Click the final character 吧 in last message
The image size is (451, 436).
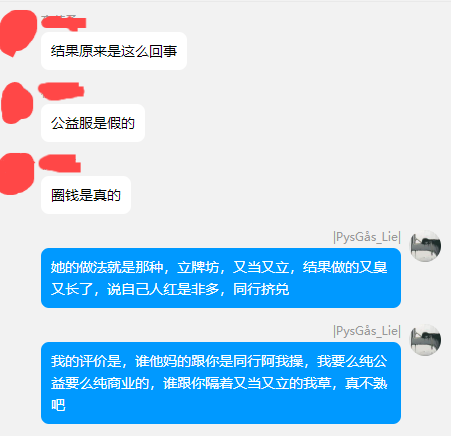[58, 405]
